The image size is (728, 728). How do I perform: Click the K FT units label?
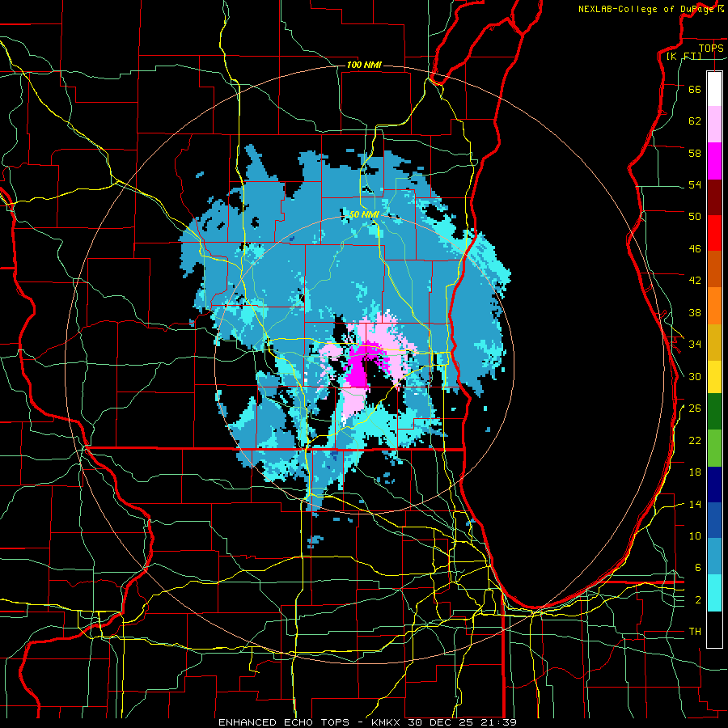click(684, 57)
